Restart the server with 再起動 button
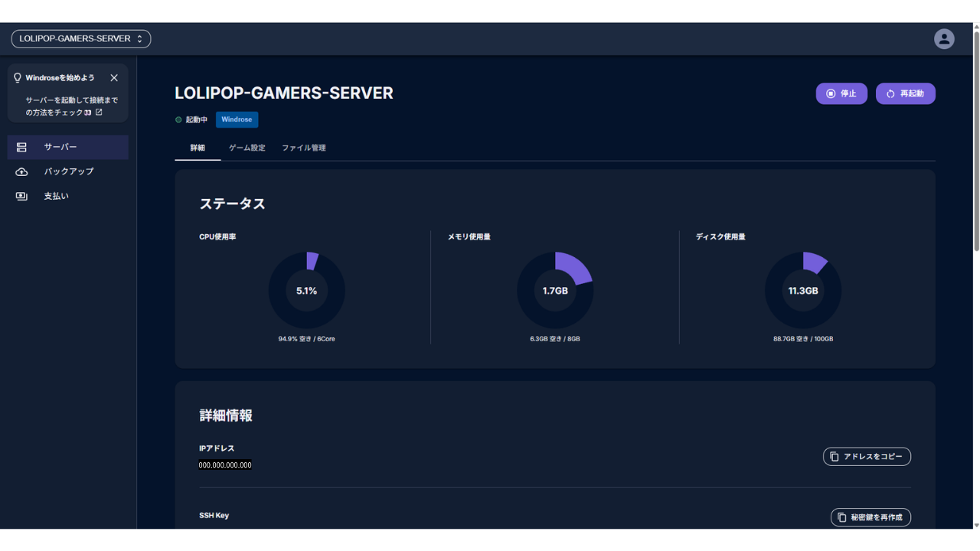980x551 pixels. [x=906, y=93]
